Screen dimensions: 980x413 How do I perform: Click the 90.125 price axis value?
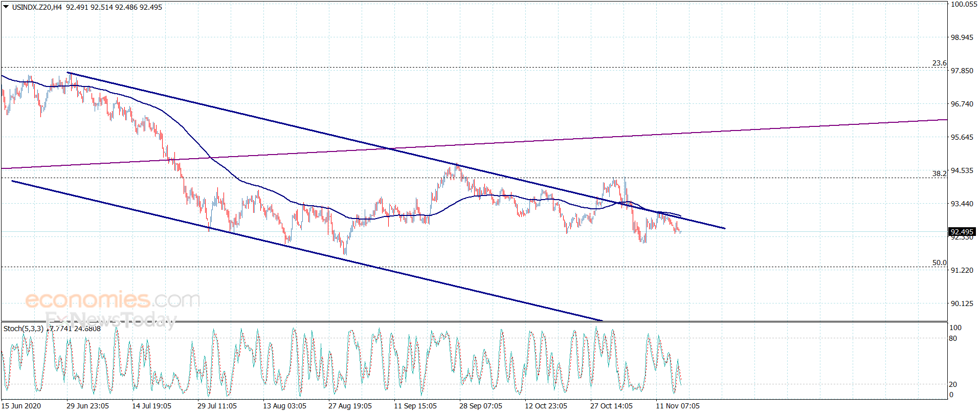click(x=962, y=303)
